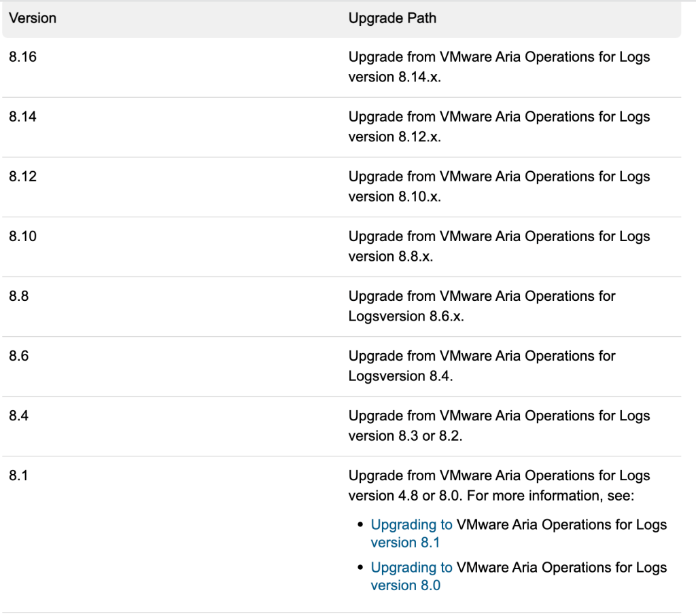Select the 8.4 version cell

[x=19, y=416]
